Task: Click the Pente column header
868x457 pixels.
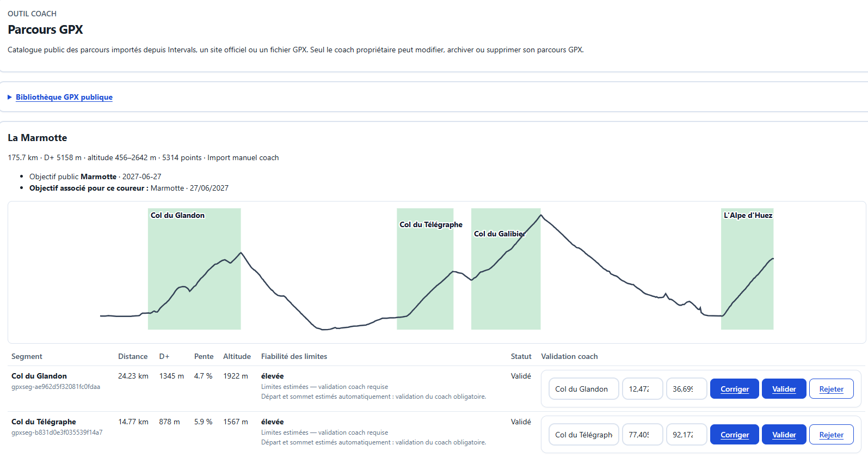Action: tap(204, 356)
